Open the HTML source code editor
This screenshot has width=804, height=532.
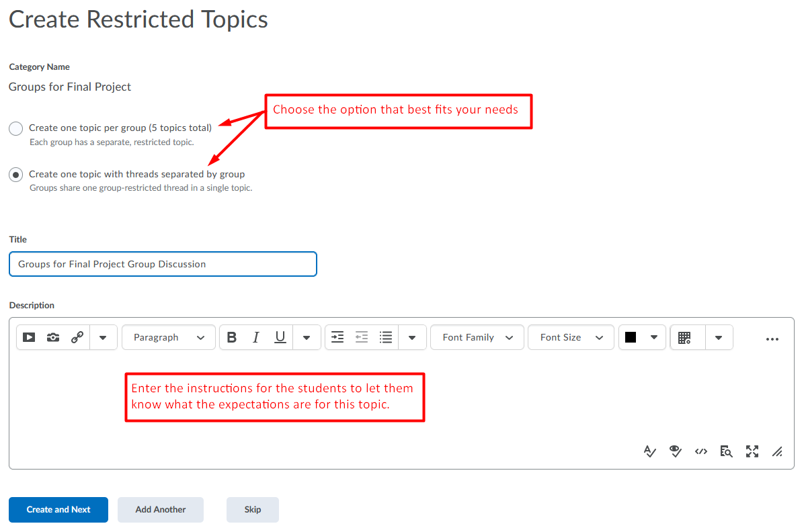coord(701,451)
